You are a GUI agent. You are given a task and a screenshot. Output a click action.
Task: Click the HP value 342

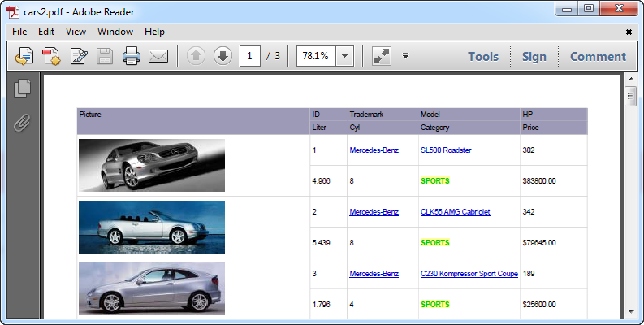529,211
